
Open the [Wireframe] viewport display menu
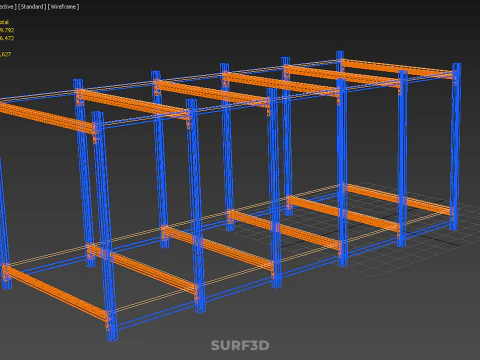63,7
